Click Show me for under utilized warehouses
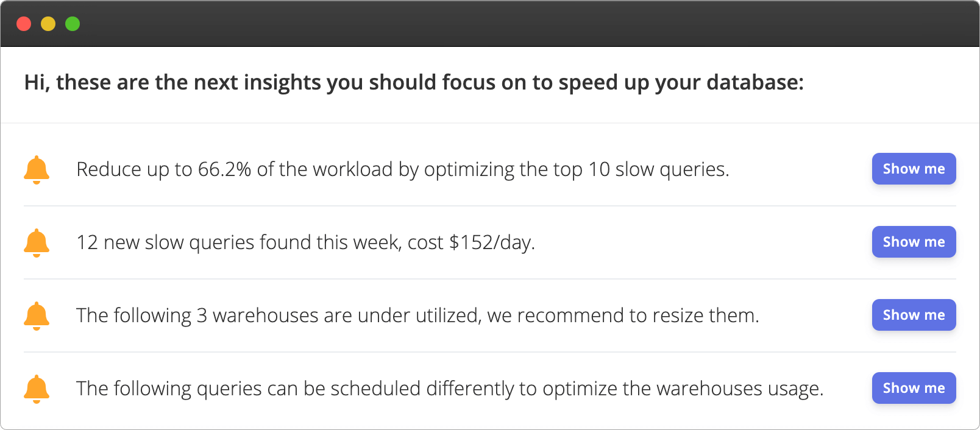980x430 pixels. pos(914,315)
